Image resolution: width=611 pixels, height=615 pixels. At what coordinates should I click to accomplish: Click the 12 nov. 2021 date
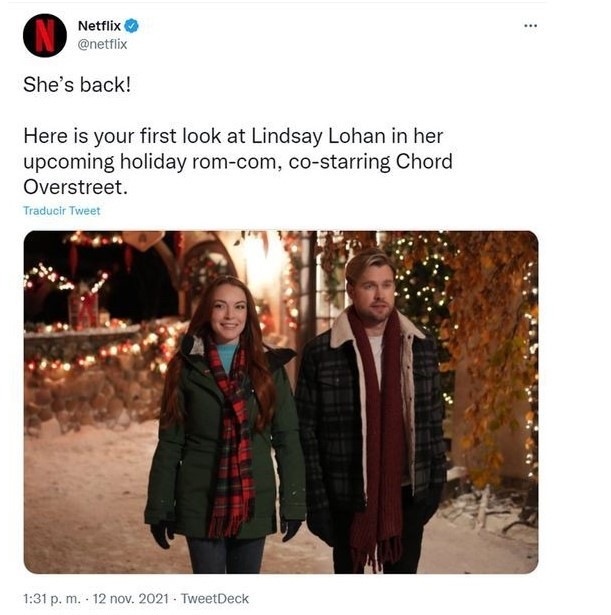tap(131, 599)
